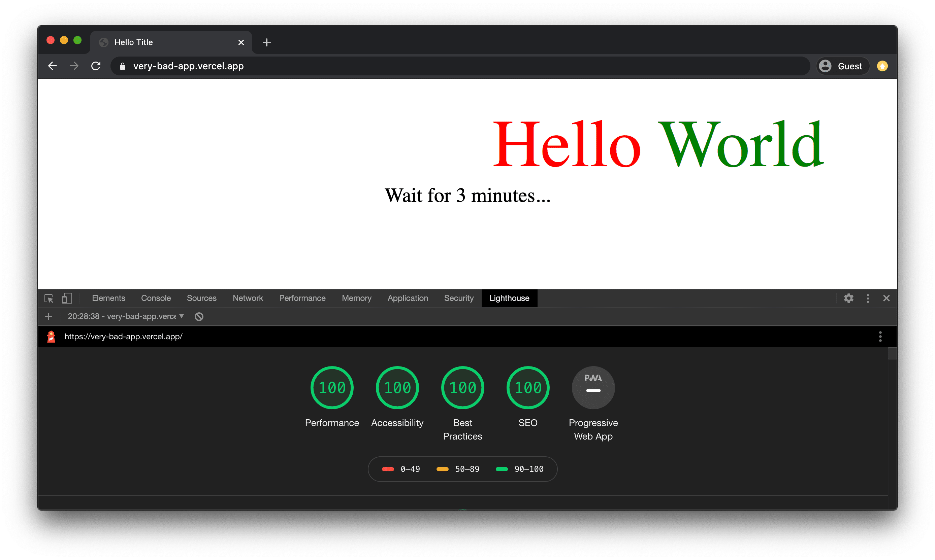Image resolution: width=935 pixels, height=560 pixels.
Task: Open a new browser tab
Action: pyautogui.click(x=267, y=42)
